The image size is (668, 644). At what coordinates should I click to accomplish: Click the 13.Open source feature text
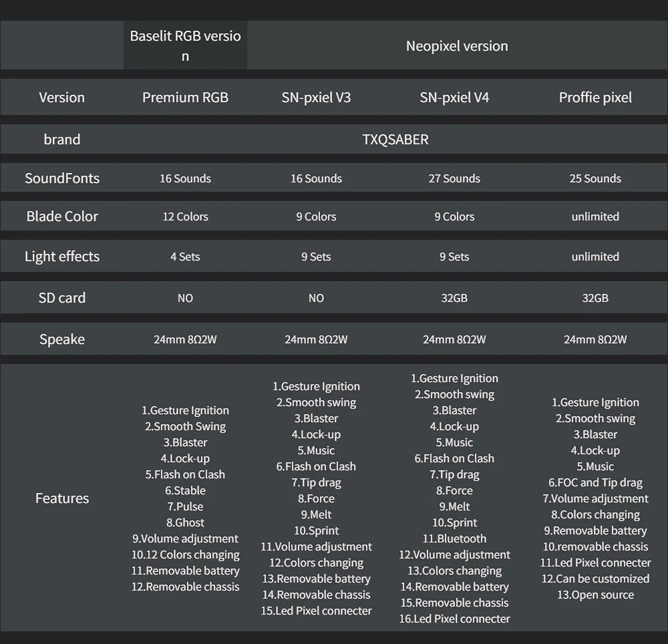[x=595, y=595]
